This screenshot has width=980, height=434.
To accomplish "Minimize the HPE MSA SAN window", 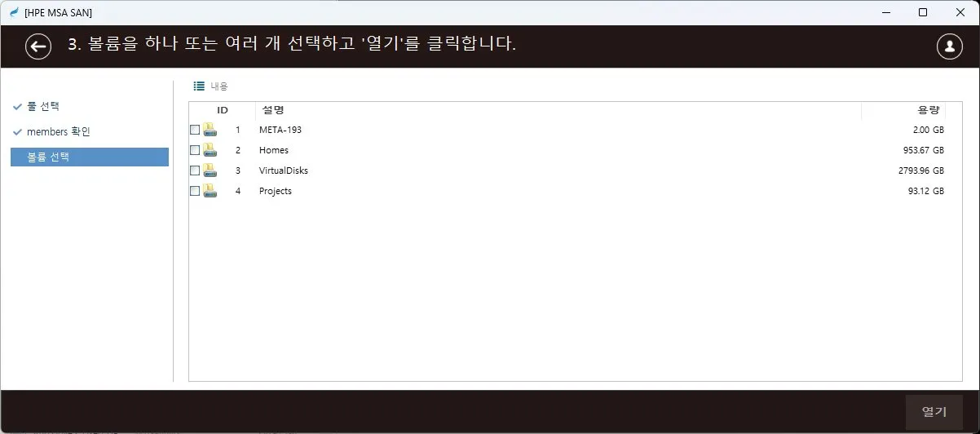I will (x=886, y=12).
